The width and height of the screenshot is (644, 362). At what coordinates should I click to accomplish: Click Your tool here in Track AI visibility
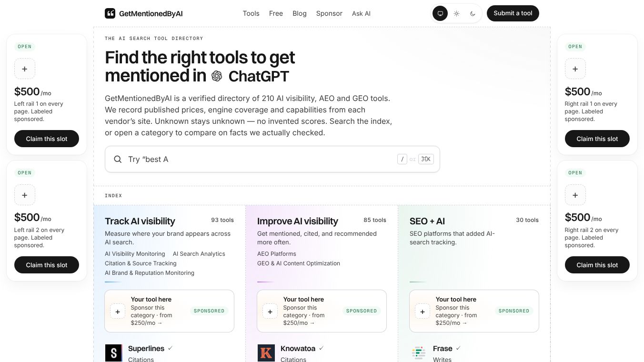click(151, 299)
